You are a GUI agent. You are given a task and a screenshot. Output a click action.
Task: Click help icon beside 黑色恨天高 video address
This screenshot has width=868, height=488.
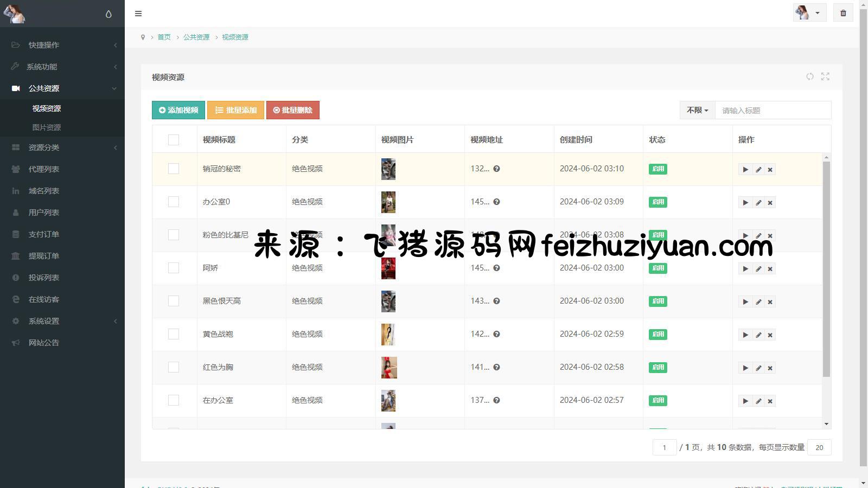[x=496, y=301]
